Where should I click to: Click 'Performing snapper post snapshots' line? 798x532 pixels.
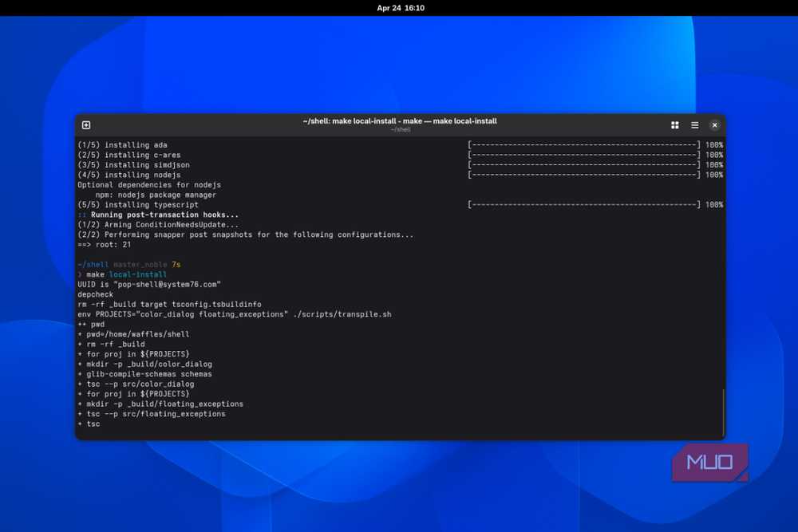[x=245, y=235]
